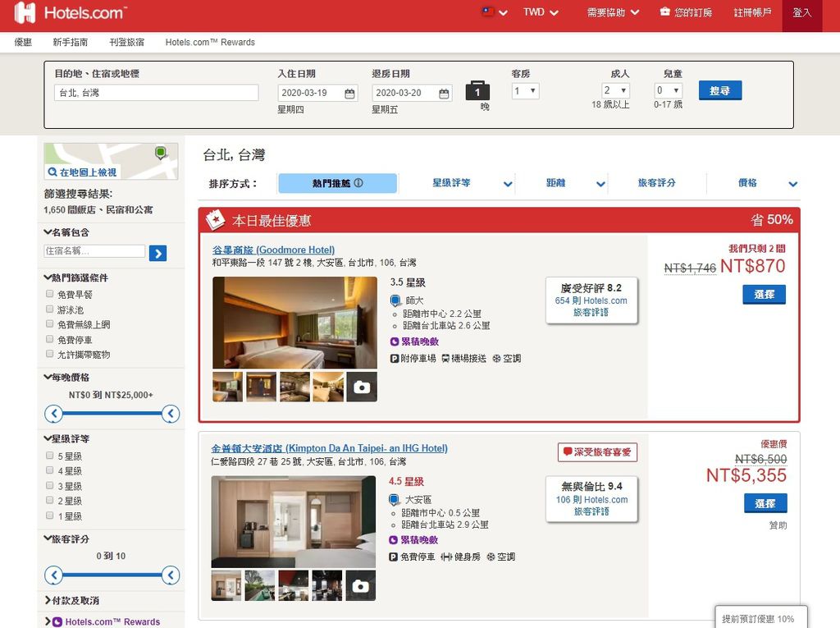Image resolution: width=840 pixels, height=628 pixels.
Task: Open Goodmore Hotel photo gallery camera icon
Action: (x=362, y=387)
